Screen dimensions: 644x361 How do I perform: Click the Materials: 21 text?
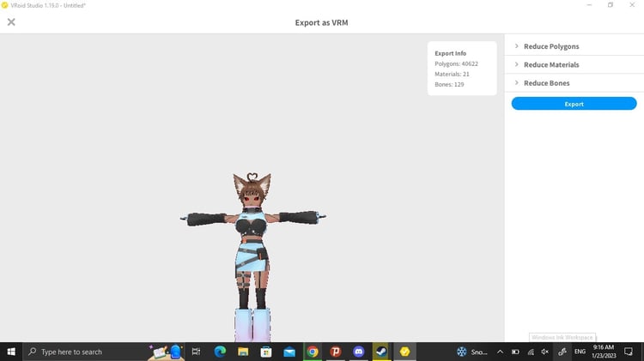(452, 74)
